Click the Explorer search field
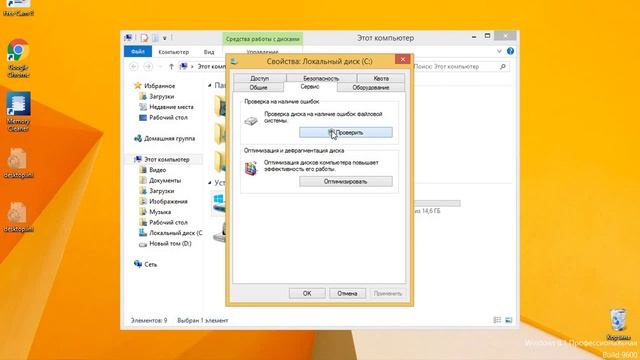This screenshot has height=360, width=640. coord(461,67)
